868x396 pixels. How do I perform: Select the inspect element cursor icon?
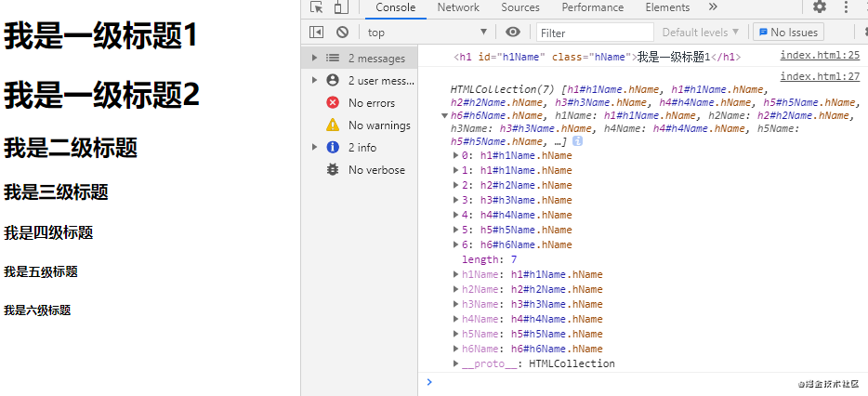[316, 7]
